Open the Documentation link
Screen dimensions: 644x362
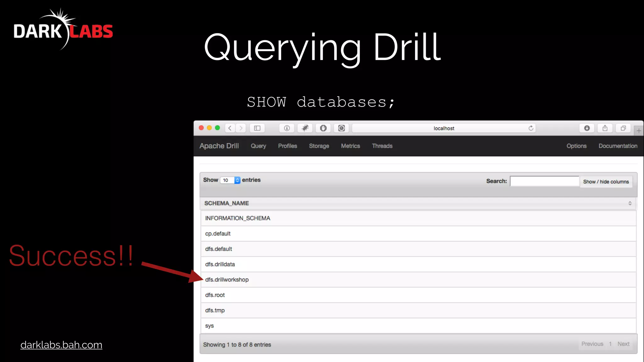point(618,146)
